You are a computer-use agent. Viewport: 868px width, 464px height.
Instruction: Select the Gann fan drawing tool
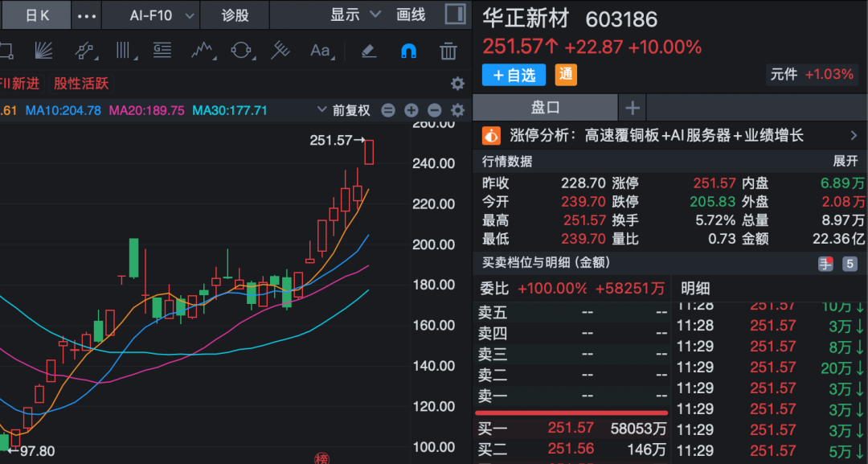click(43, 51)
